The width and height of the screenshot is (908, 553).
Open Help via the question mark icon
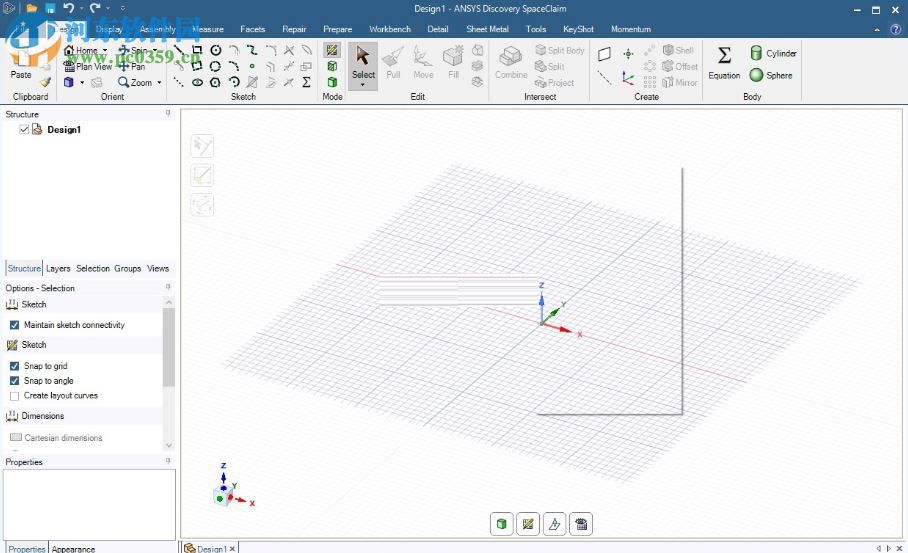pos(895,29)
